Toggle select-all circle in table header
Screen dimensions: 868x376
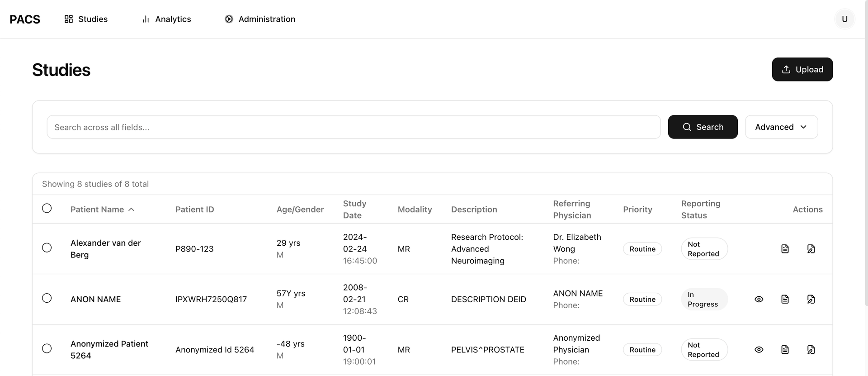[x=47, y=208]
